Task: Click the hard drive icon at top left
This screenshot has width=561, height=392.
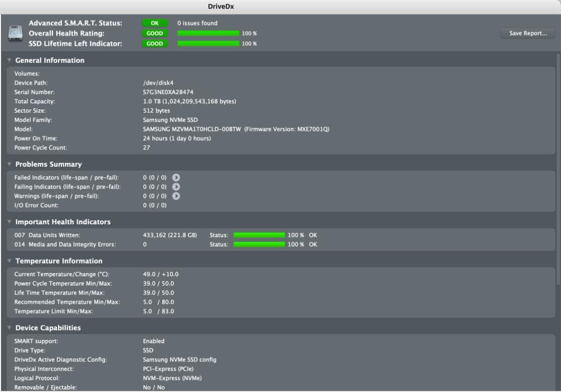Action: point(16,33)
